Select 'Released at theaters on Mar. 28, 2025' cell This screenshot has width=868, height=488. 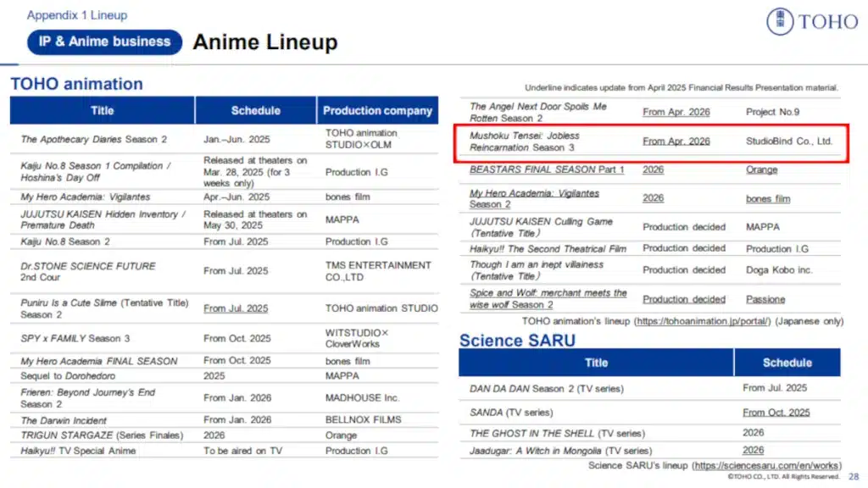click(254, 171)
